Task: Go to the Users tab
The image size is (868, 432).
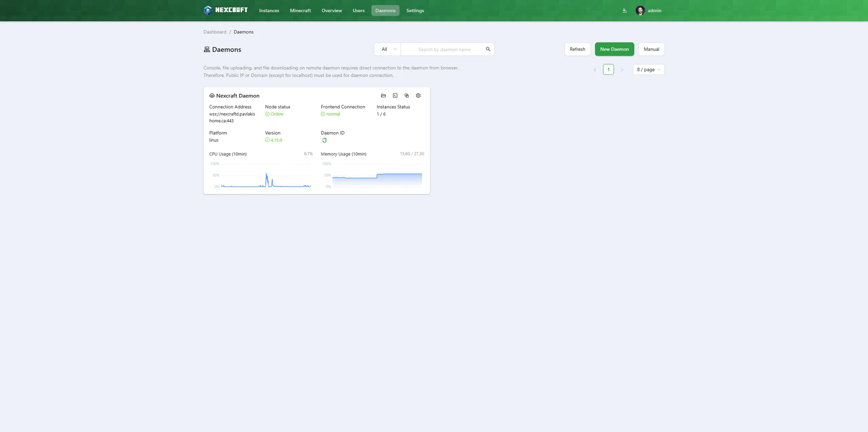Action: click(359, 11)
